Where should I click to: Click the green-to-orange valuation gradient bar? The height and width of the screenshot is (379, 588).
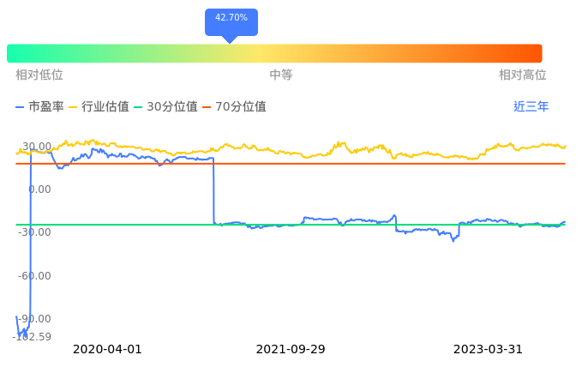pos(274,53)
